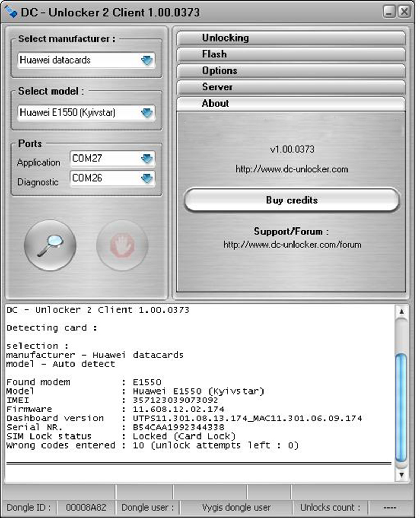
Task: Switch to the Options section
Action: click(291, 71)
